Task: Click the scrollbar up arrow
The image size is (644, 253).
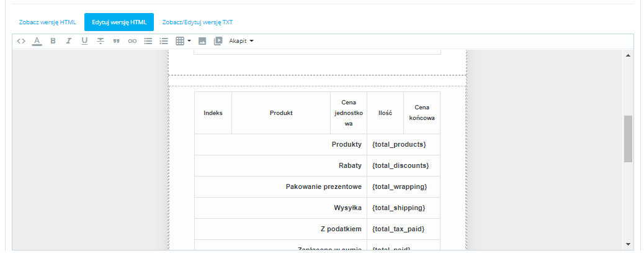Action: point(628,56)
